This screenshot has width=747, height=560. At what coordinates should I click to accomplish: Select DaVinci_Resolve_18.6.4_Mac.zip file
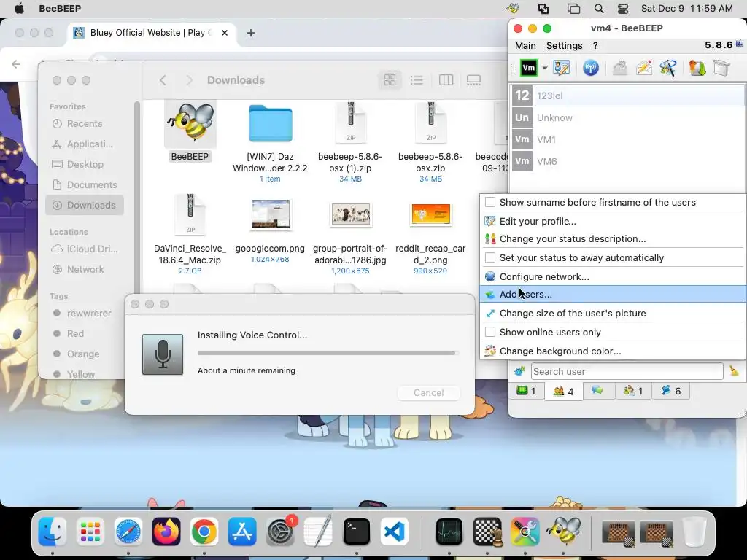coord(190,214)
